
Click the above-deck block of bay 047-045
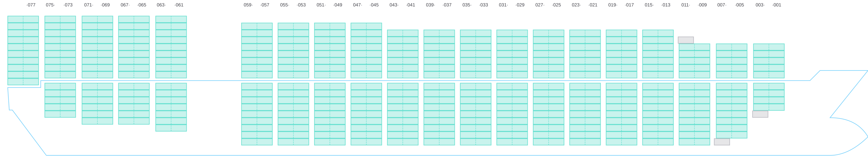(x=366, y=51)
